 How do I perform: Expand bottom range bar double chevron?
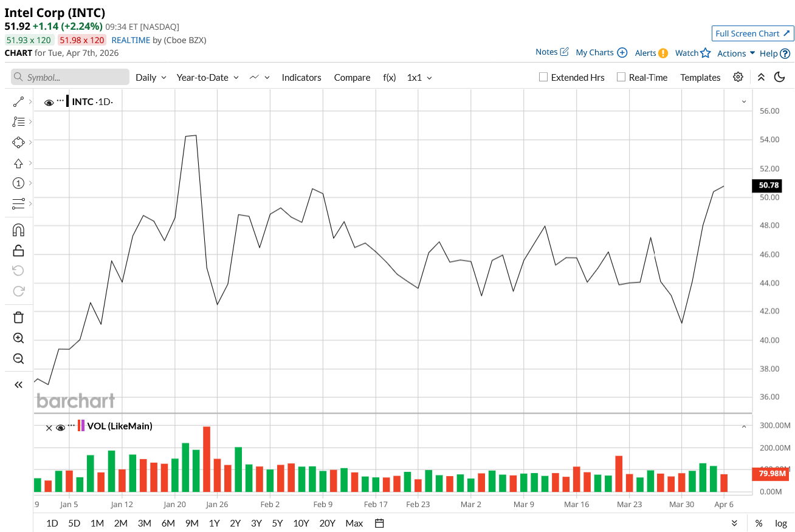coord(734,523)
